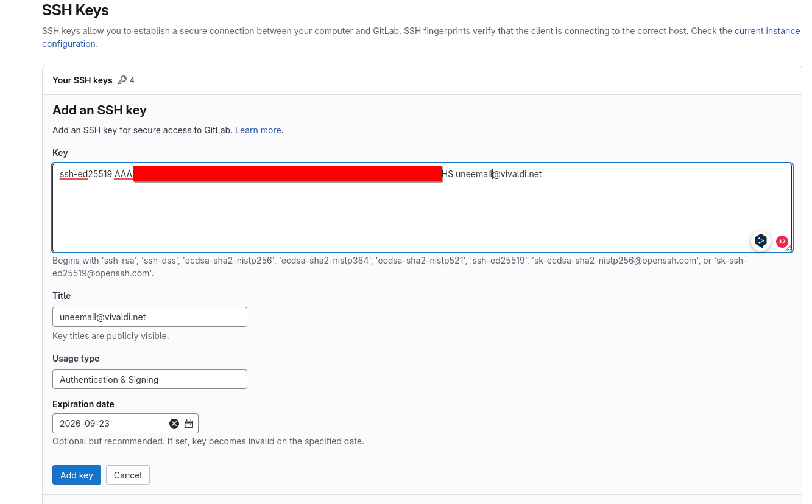The width and height of the screenshot is (812, 504).
Task: Click the red badge showing 12
Action: [x=782, y=242]
